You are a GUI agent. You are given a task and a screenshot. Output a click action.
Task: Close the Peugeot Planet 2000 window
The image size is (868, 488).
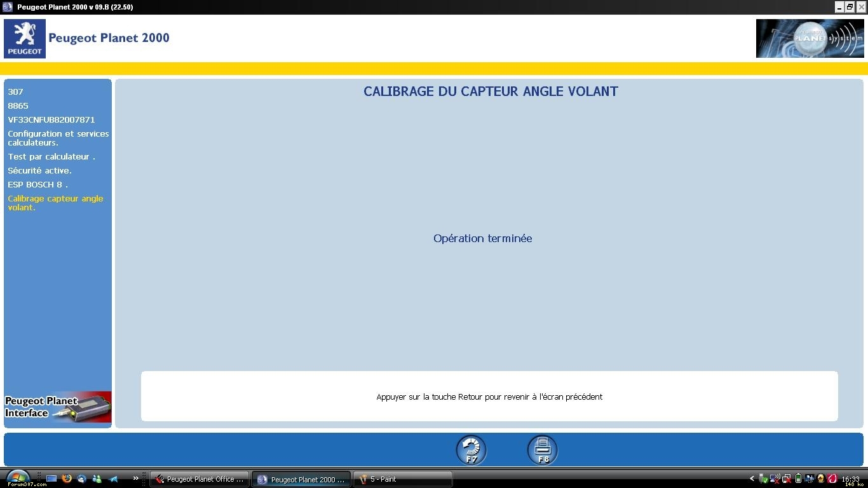coord(861,7)
